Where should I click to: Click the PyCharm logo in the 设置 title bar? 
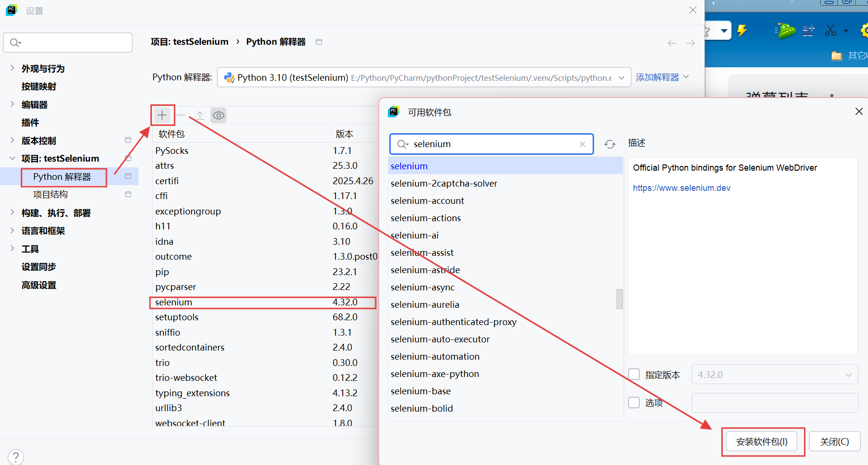point(12,10)
